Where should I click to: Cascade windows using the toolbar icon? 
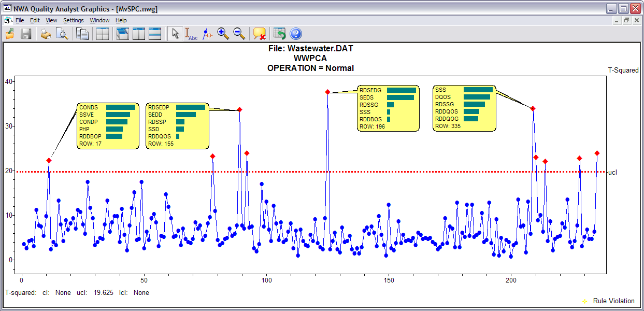pos(123,34)
